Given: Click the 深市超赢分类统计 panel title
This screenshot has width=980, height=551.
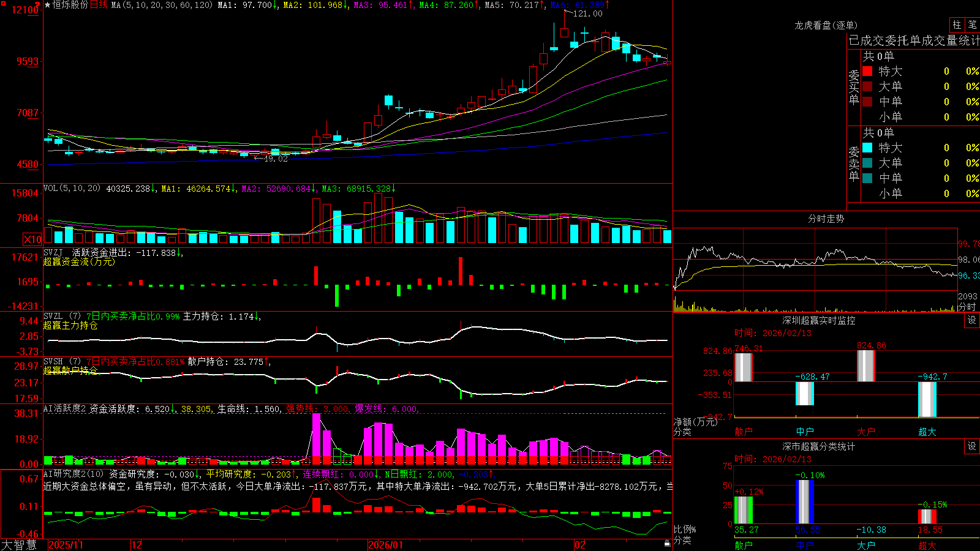Looking at the screenshot, I should [x=819, y=446].
